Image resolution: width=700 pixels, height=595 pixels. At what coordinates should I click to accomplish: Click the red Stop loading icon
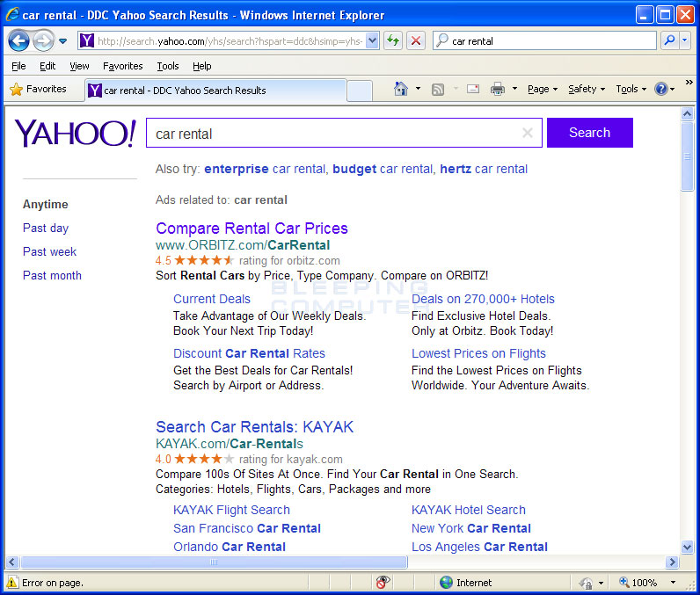(416, 41)
